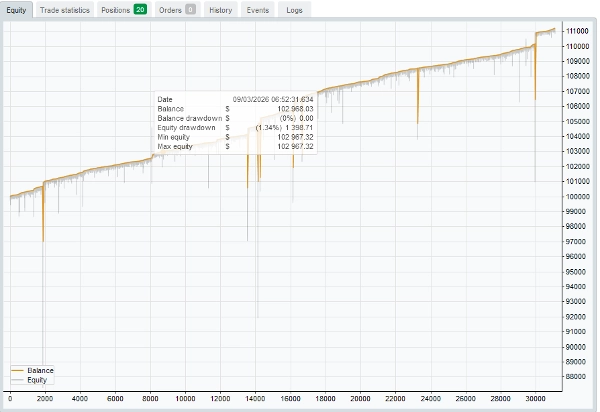Click the 2000 x-axis label

click(x=45, y=398)
